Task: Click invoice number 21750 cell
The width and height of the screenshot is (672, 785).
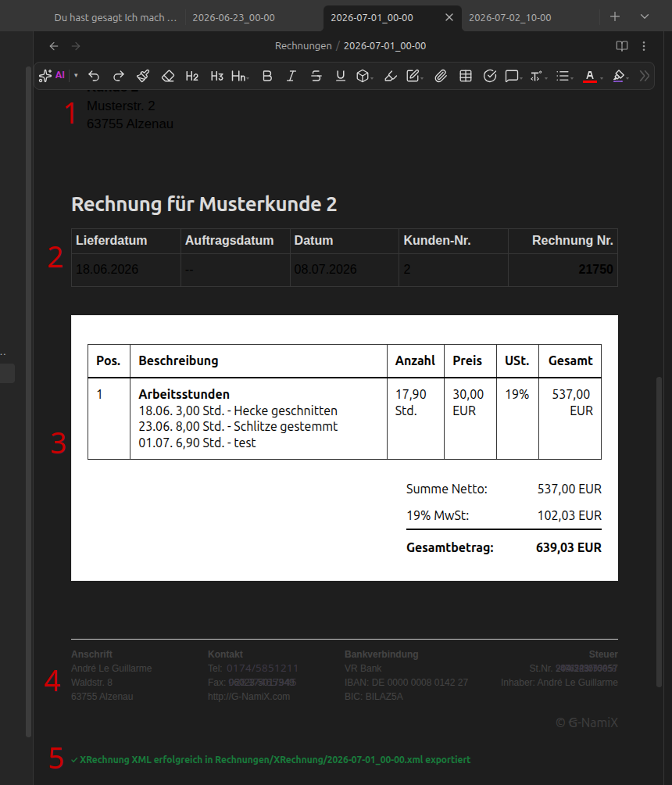Action: (x=563, y=270)
